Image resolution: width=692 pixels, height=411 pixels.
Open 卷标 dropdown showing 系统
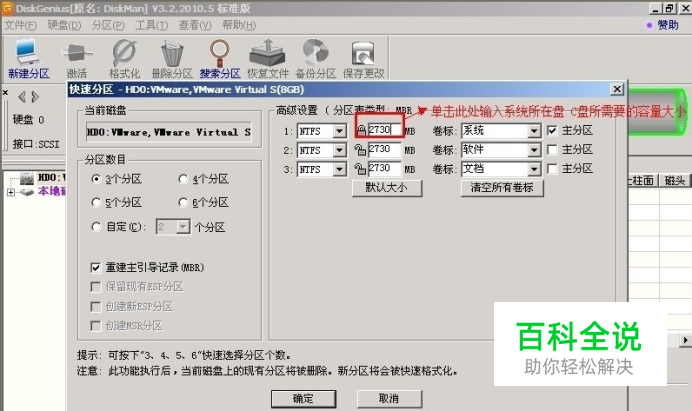[x=534, y=131]
